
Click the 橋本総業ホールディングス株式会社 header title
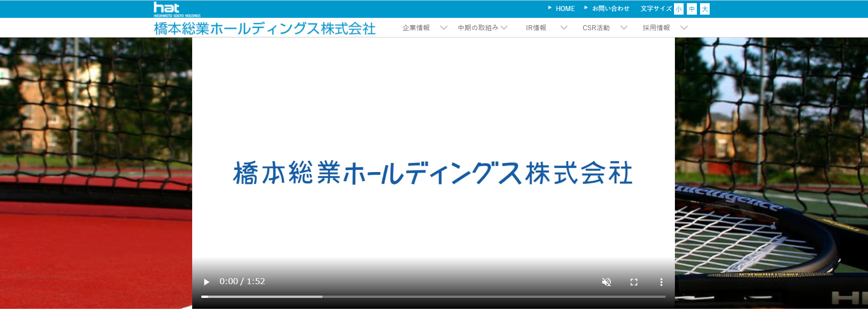(x=264, y=28)
